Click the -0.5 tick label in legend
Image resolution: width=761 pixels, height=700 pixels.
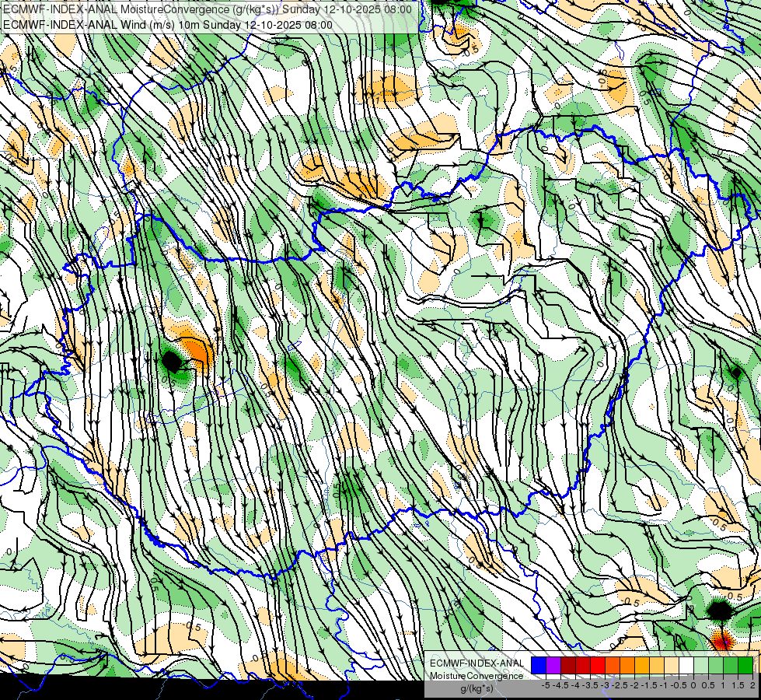(x=679, y=685)
